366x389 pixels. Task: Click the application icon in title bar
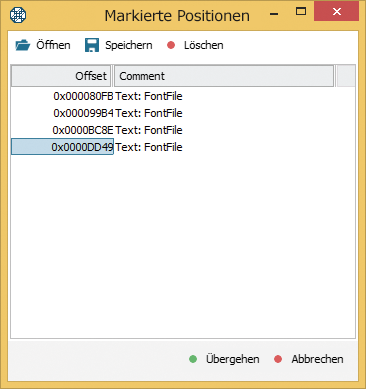click(x=18, y=15)
